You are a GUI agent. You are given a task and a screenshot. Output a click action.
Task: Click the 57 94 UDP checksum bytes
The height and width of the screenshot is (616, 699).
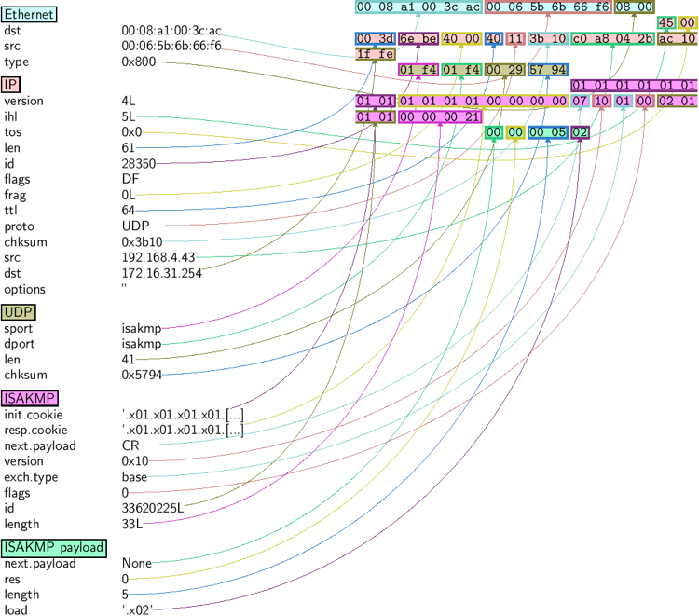547,70
